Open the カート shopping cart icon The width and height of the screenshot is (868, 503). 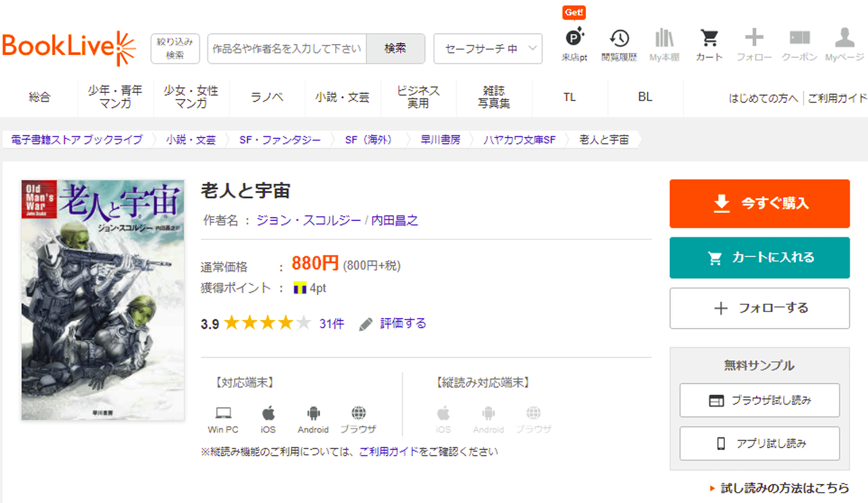tap(709, 39)
